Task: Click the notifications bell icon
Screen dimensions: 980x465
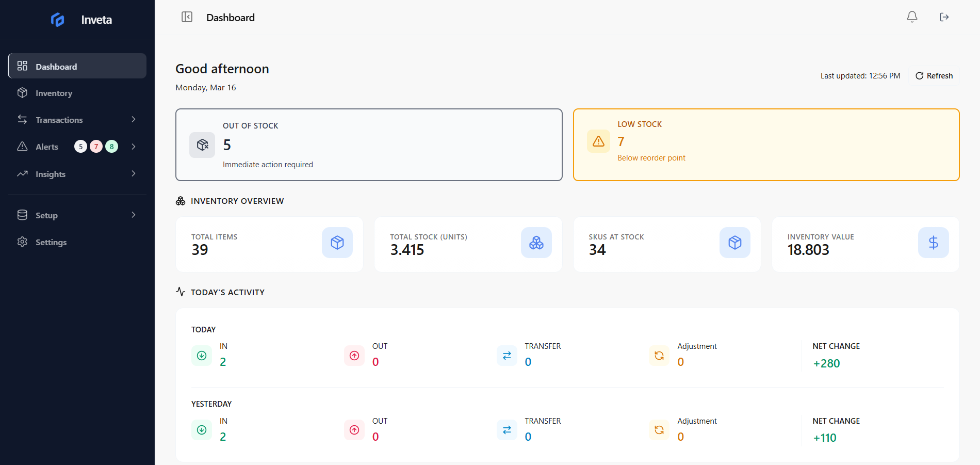Action: pyautogui.click(x=912, y=17)
